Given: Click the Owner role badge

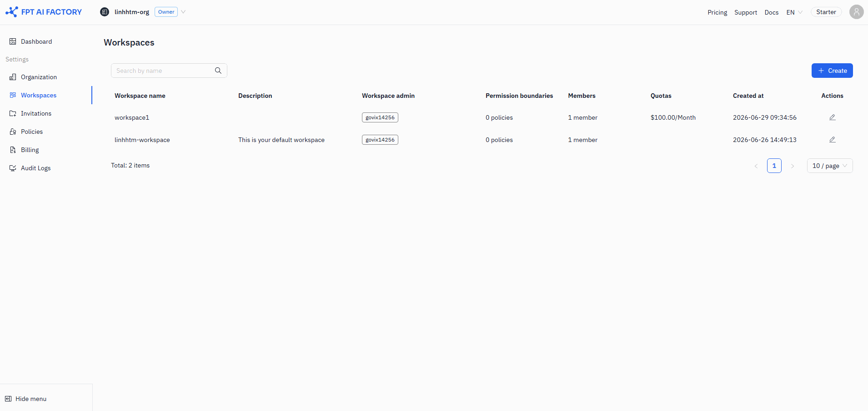Looking at the screenshot, I should 166,12.
